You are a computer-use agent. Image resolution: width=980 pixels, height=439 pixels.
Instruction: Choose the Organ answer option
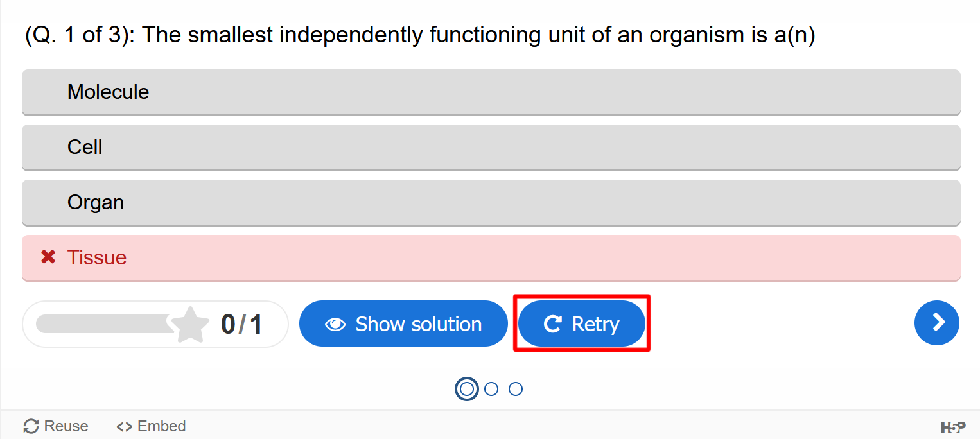[x=491, y=203]
